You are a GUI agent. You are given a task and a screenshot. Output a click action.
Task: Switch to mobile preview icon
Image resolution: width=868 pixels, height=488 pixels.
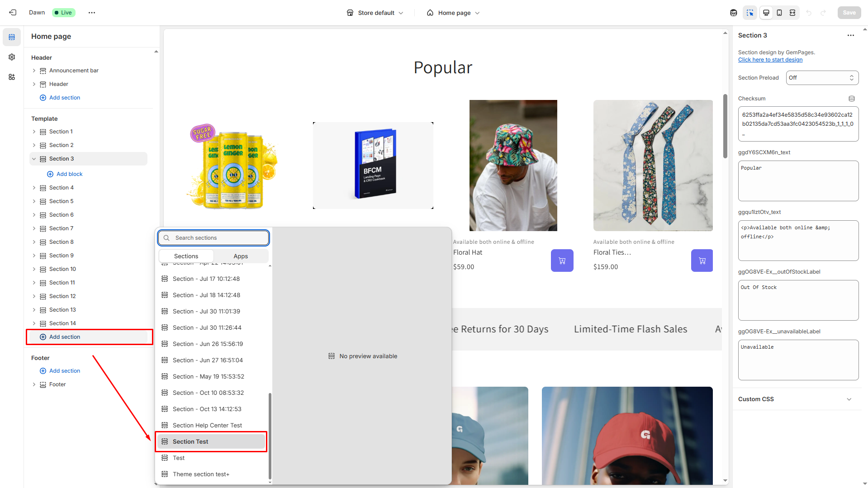tap(779, 13)
